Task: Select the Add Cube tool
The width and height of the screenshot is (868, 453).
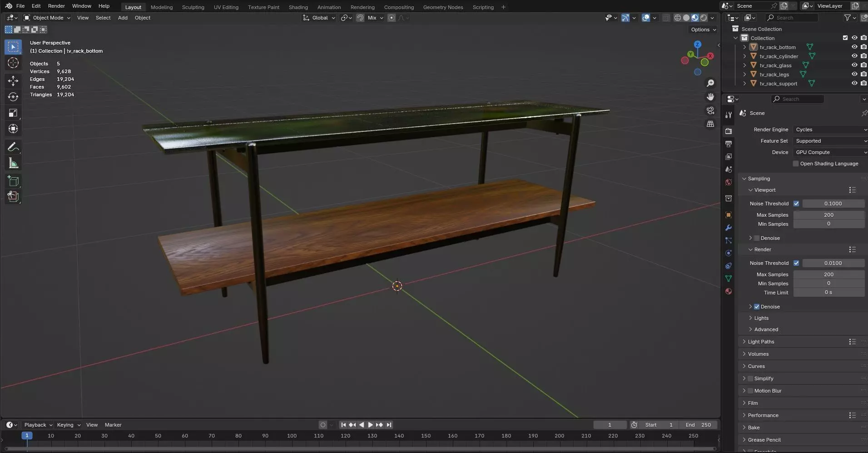Action: click(x=13, y=181)
